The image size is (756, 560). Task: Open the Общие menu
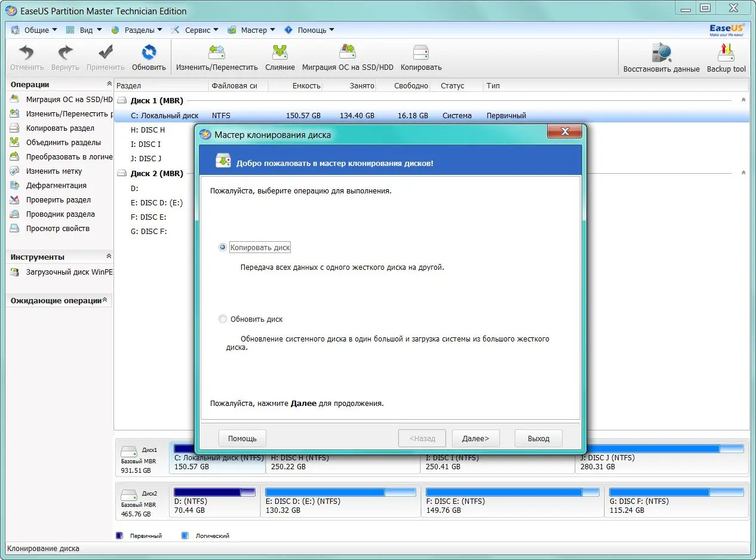(x=34, y=30)
